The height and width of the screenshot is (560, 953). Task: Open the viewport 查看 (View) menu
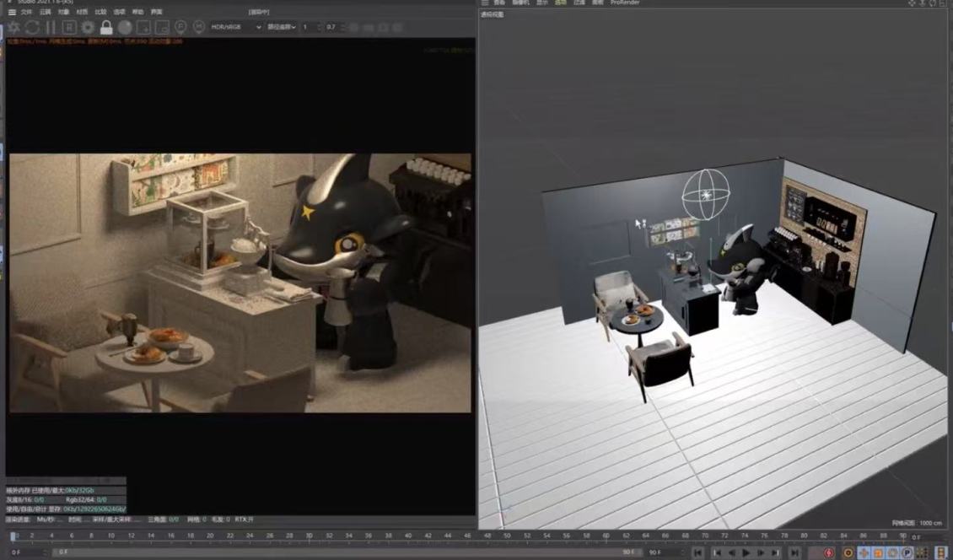[x=499, y=3]
